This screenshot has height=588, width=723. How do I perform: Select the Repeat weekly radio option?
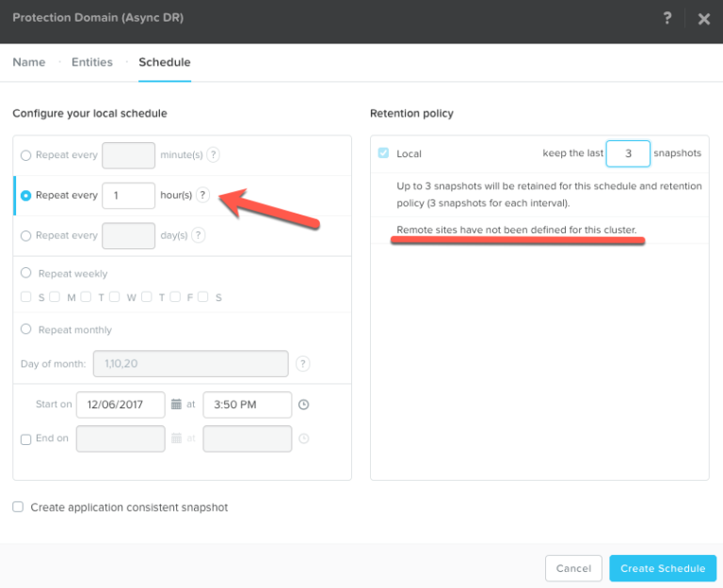[x=25, y=273]
